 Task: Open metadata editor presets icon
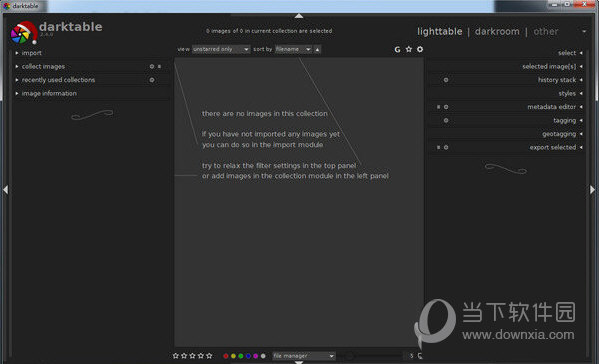click(x=439, y=107)
